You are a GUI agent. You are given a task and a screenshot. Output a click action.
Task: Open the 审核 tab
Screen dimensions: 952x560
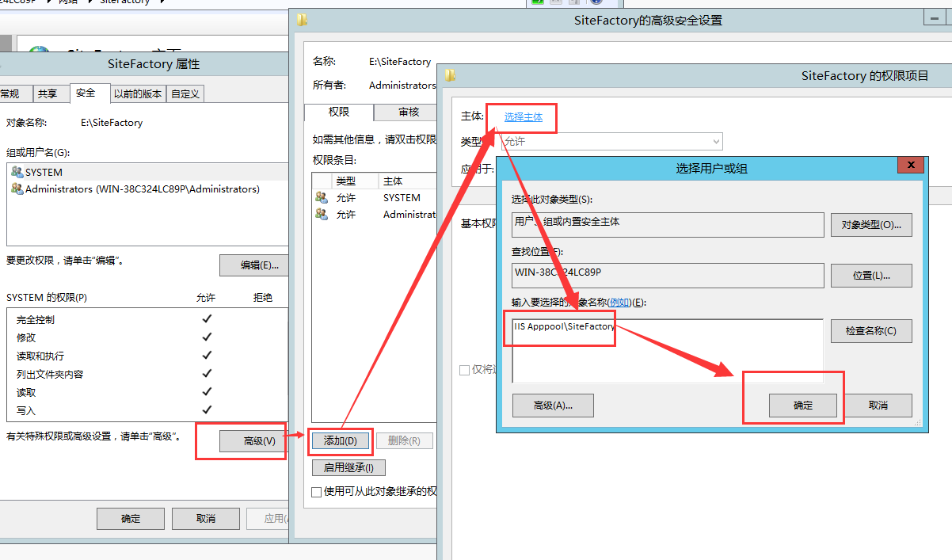pyautogui.click(x=409, y=112)
